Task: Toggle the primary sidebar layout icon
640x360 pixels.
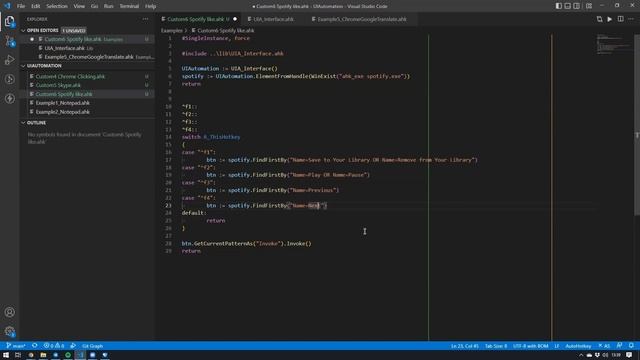Action: 558,6
